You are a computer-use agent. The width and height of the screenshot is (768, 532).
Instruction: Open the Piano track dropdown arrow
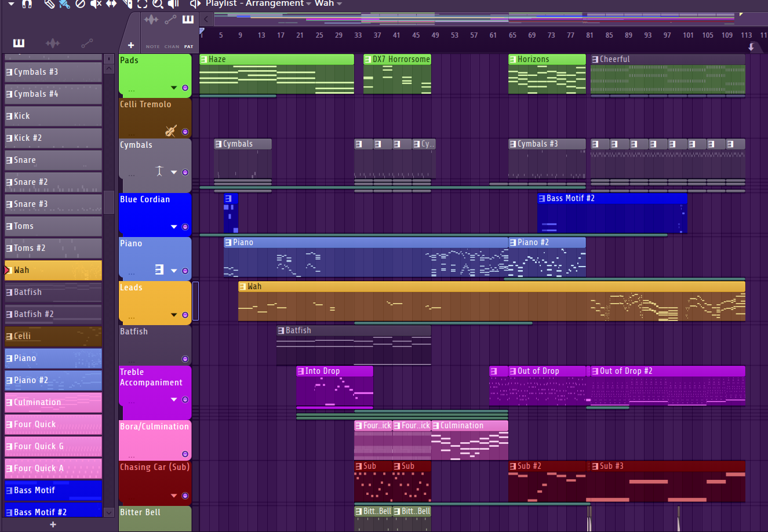174,271
